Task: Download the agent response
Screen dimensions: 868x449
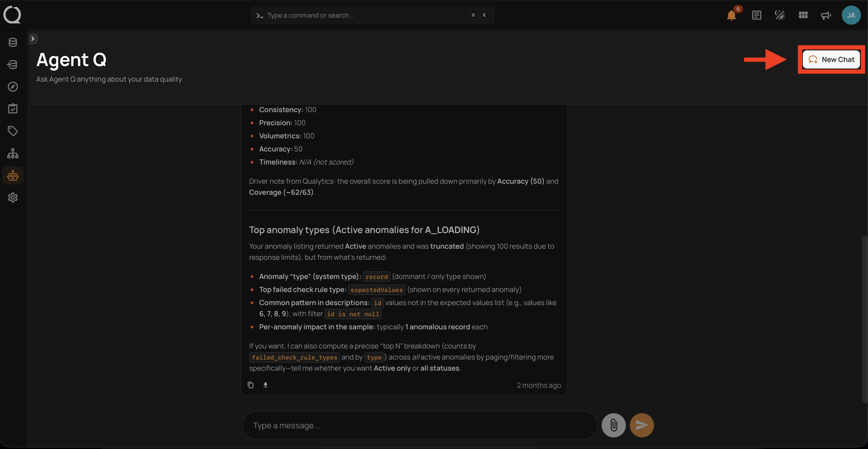Action: [266, 385]
